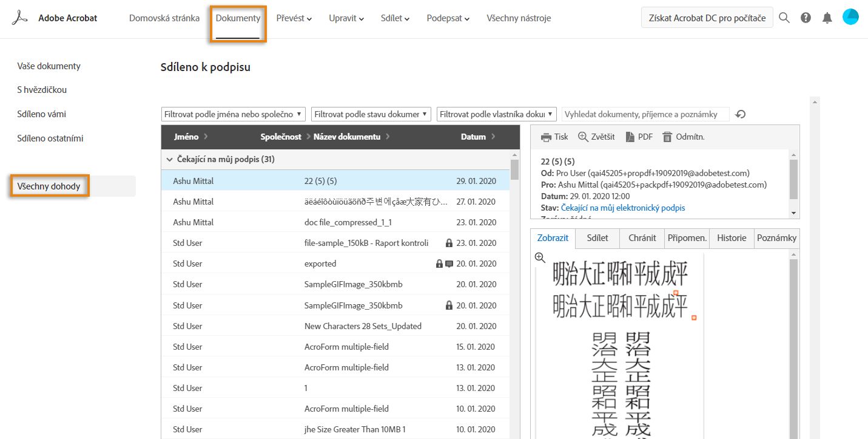Select the document named 1
Viewport: 868px width, 439px height.
(x=335, y=388)
